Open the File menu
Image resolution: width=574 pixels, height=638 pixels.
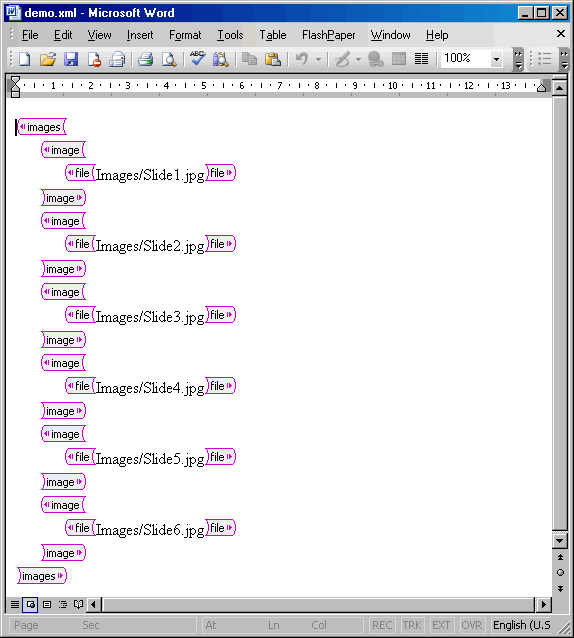[30, 35]
